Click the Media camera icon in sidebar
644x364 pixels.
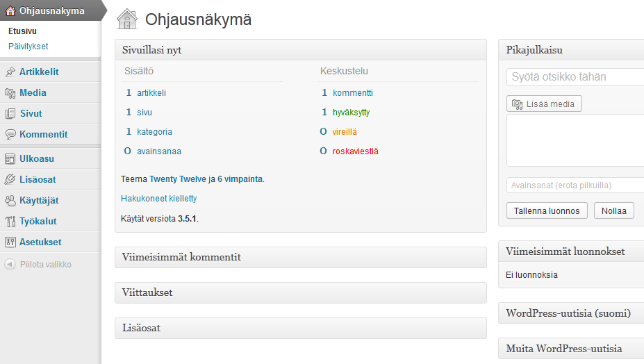10,93
